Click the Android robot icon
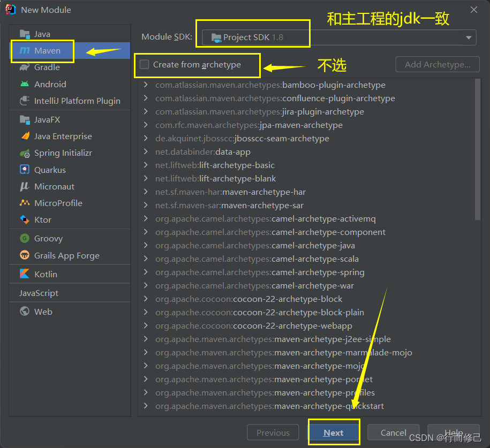 point(25,84)
